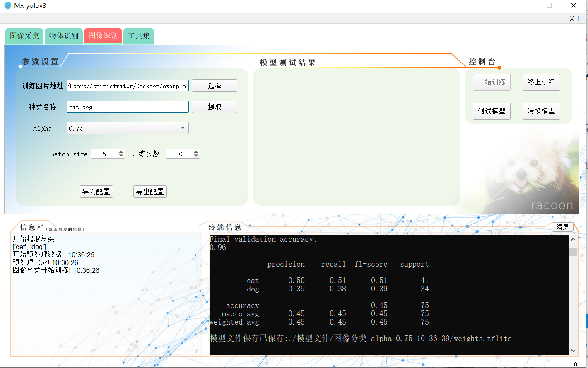Click the '预处理完成! 10:36:26' message
This screenshot has width=588, height=368.
[x=46, y=262]
